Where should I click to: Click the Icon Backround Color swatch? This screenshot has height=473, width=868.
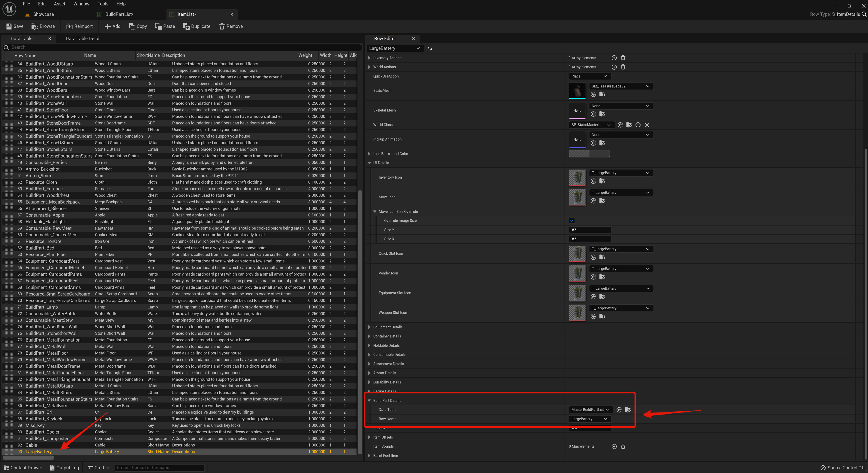pos(589,153)
